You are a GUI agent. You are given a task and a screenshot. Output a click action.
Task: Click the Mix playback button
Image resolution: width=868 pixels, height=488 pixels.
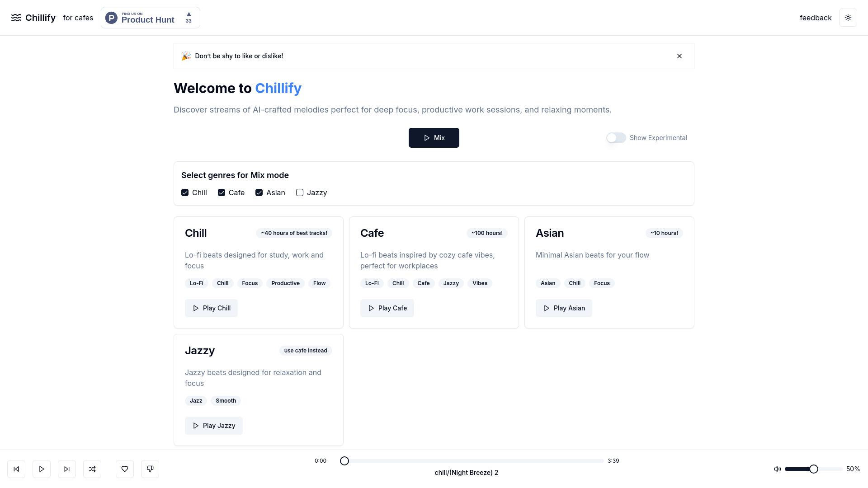434,138
